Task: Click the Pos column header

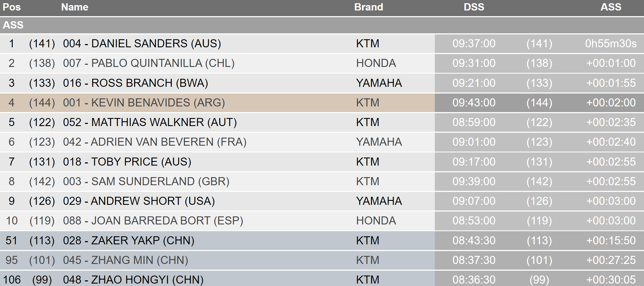Action: tap(12, 7)
